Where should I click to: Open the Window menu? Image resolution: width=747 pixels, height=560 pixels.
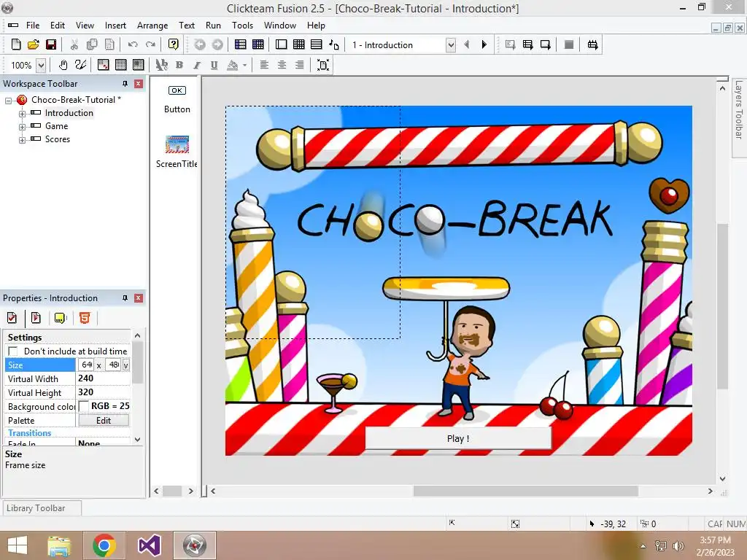(x=280, y=26)
